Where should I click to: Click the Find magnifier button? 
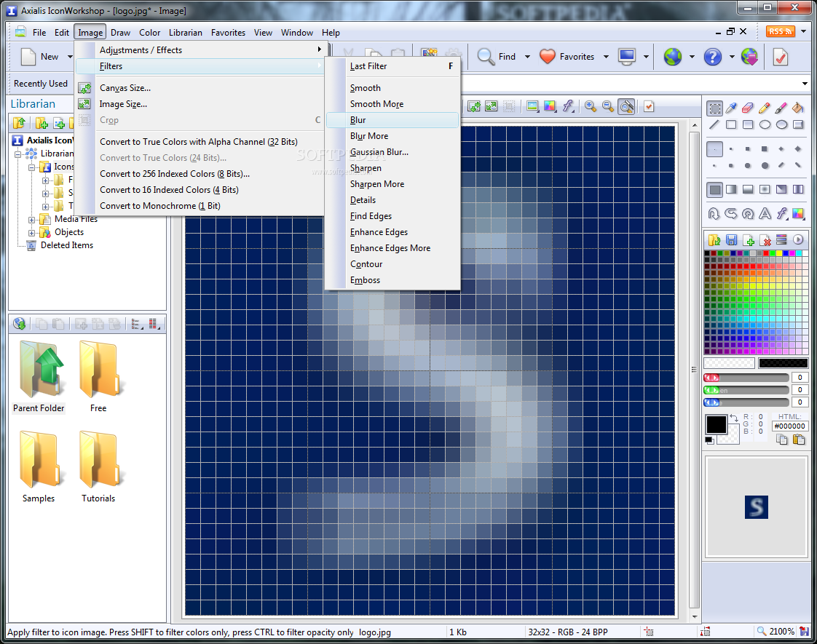[x=497, y=56]
